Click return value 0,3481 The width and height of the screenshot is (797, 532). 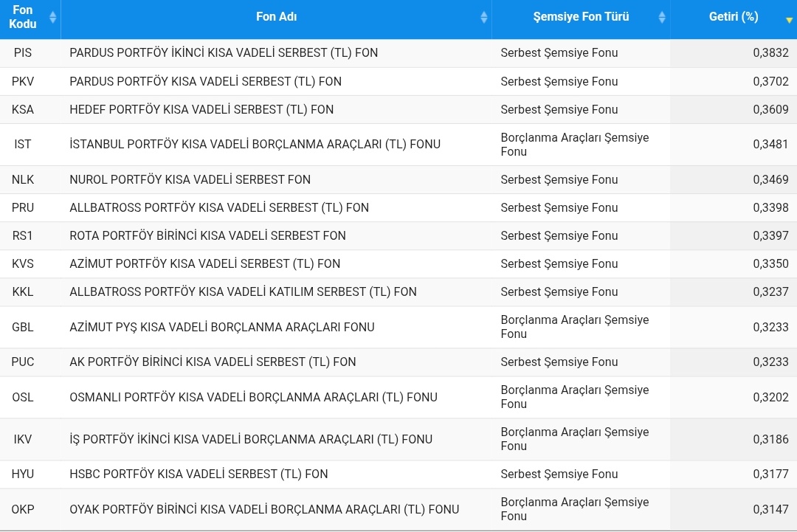[770, 145]
